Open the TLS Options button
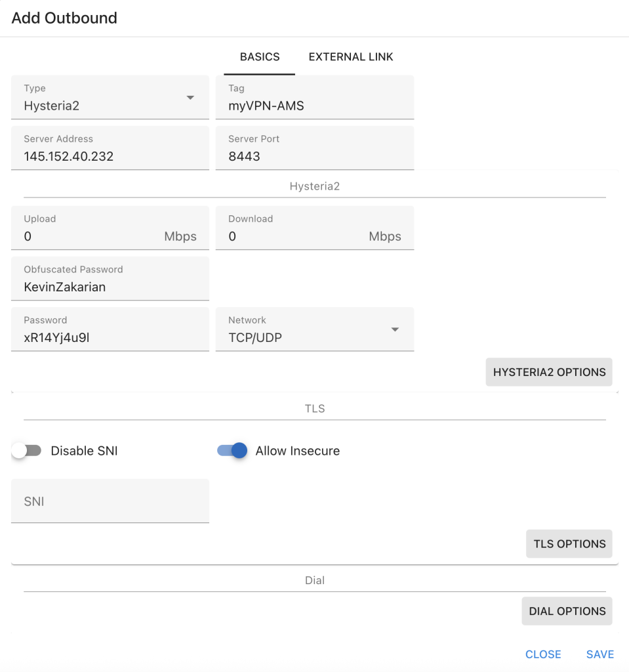The image size is (629, 672). [x=569, y=544]
